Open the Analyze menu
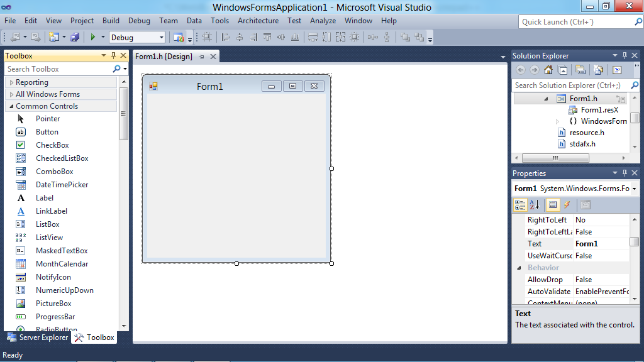The width and height of the screenshot is (644, 362). (323, 21)
